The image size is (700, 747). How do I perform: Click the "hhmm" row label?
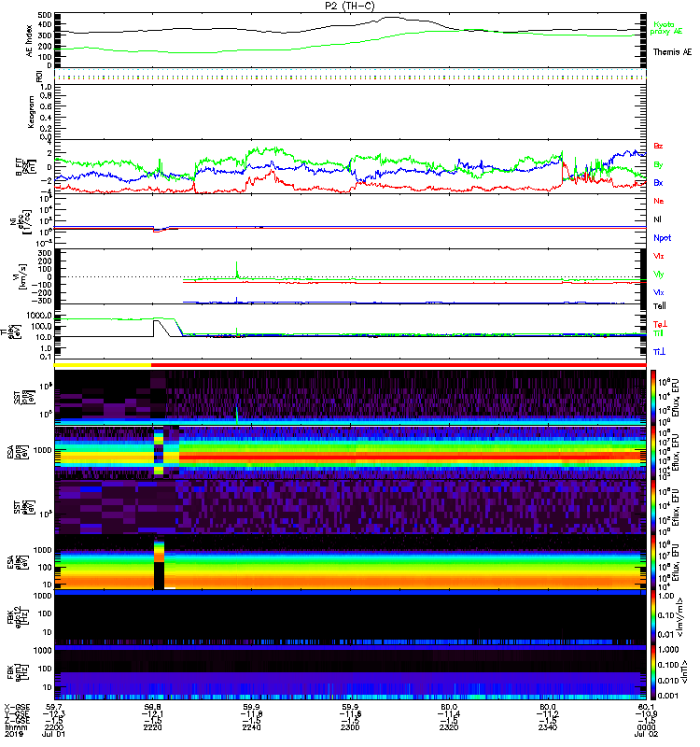pos(16,727)
